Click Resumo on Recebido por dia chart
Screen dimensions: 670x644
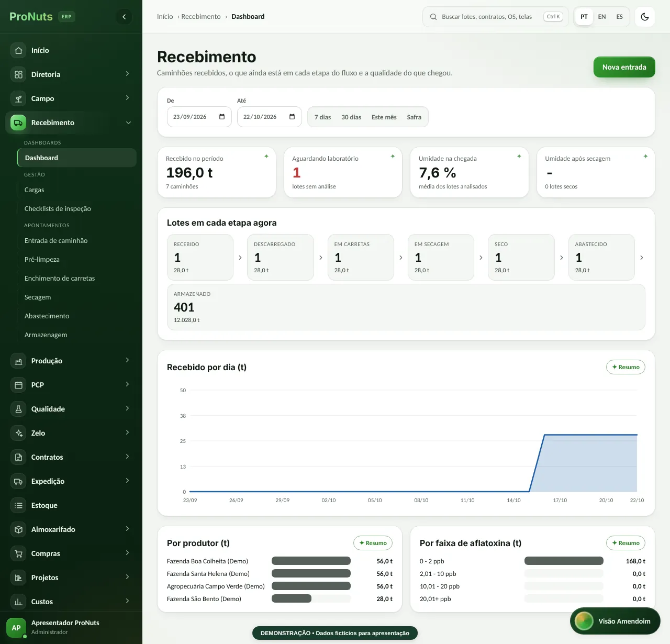(x=626, y=367)
